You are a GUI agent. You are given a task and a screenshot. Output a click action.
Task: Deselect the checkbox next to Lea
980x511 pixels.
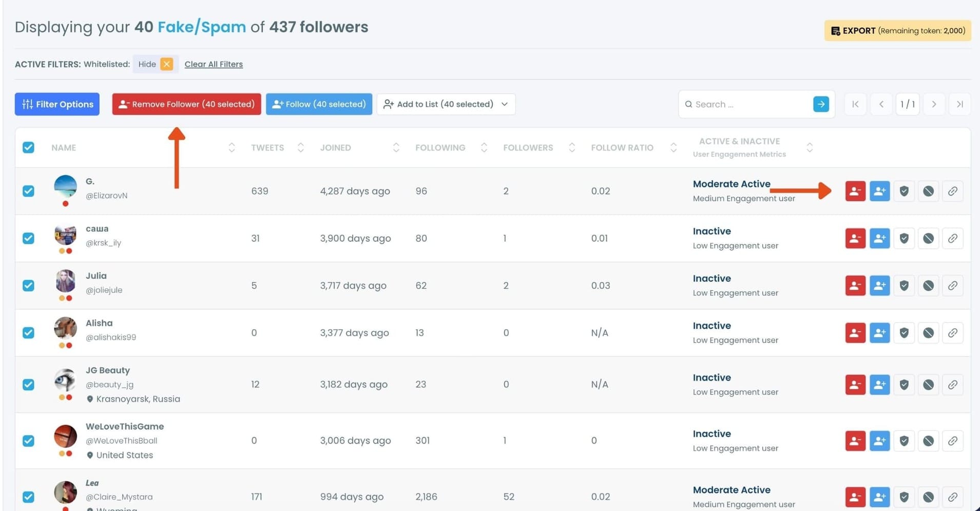pos(28,497)
